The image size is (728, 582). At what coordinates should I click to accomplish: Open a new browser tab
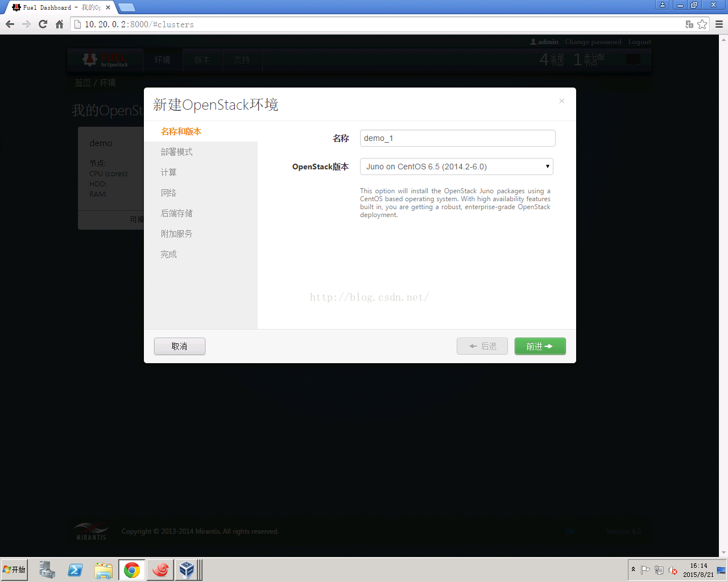click(126, 7)
